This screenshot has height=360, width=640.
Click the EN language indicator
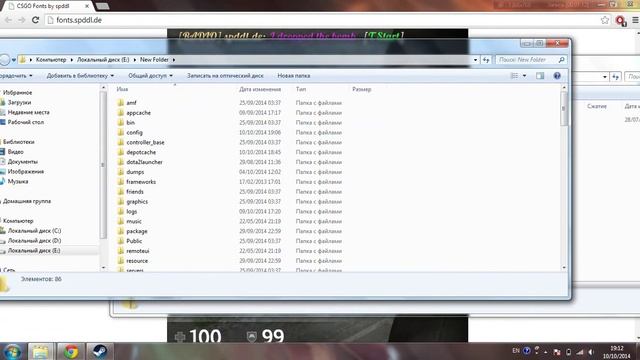516,351
